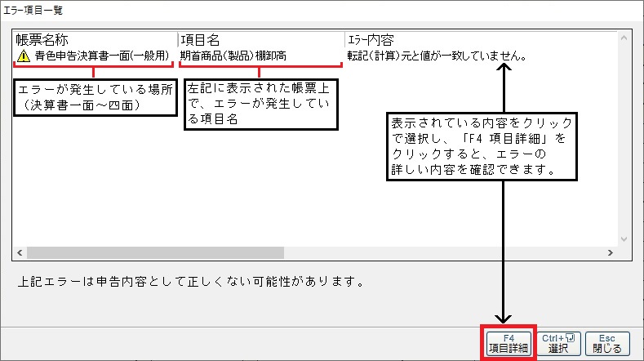The height and width of the screenshot is (361, 644).
Task: Click the 上記エラーは申告内容 notice message text
Action: (190, 283)
